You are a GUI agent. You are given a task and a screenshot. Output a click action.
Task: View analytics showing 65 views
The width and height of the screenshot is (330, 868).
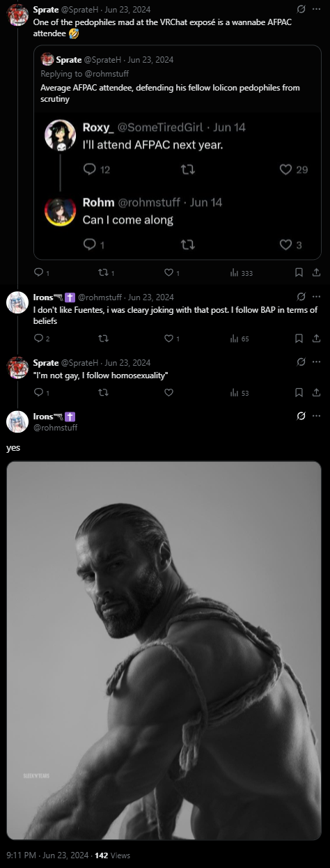coord(239,339)
